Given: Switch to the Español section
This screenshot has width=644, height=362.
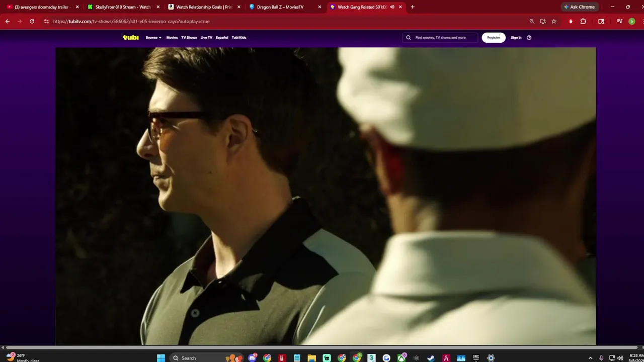Looking at the screenshot, I should coord(222,38).
